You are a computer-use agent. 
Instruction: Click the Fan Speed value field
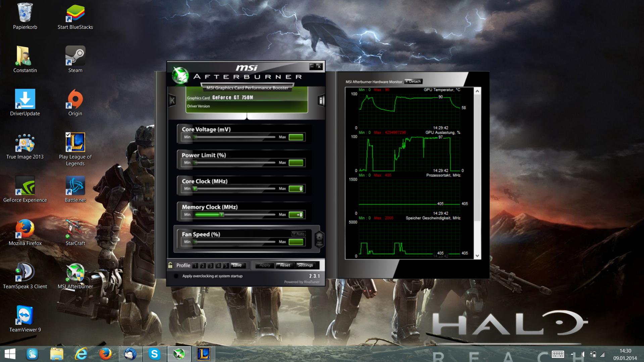[296, 242]
